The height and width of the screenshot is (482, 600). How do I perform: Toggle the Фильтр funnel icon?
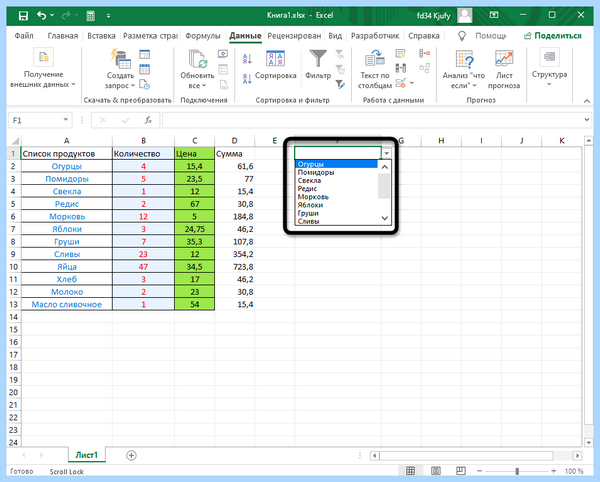(318, 59)
